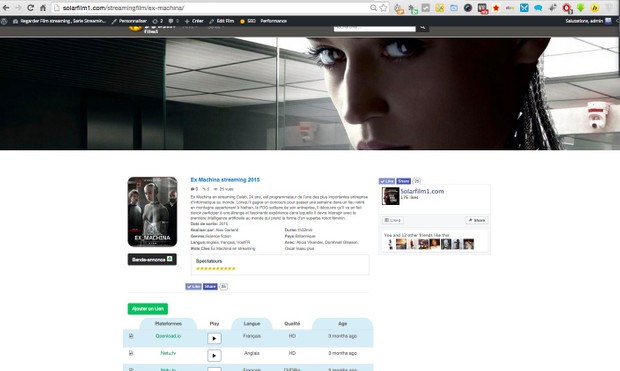Open the yellow circle extension icon
The image size is (620, 371).
[594, 8]
